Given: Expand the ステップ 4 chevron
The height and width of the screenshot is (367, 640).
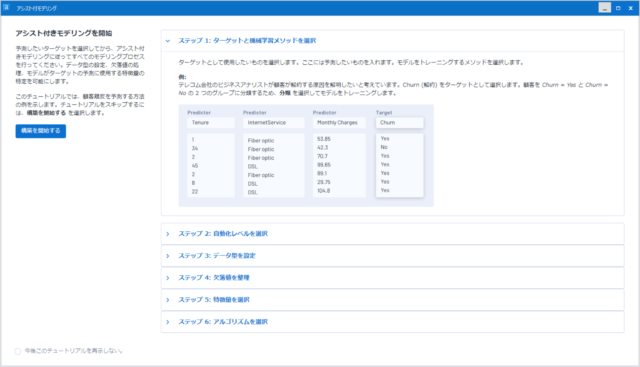Looking at the screenshot, I should tap(168, 278).
